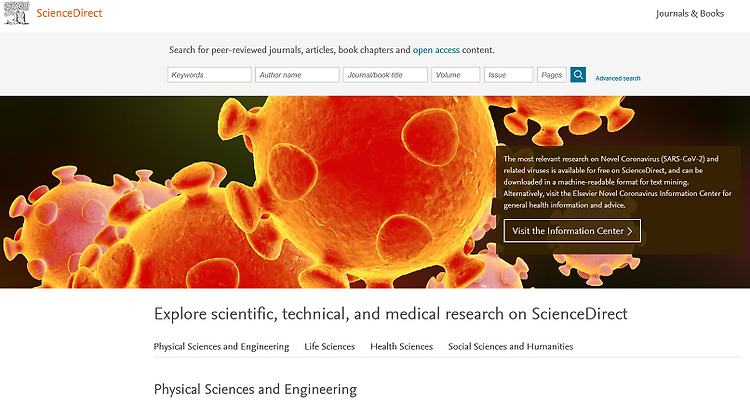This screenshot has height=403, width=750.
Task: Select Health Sciences tab
Action: 401,347
